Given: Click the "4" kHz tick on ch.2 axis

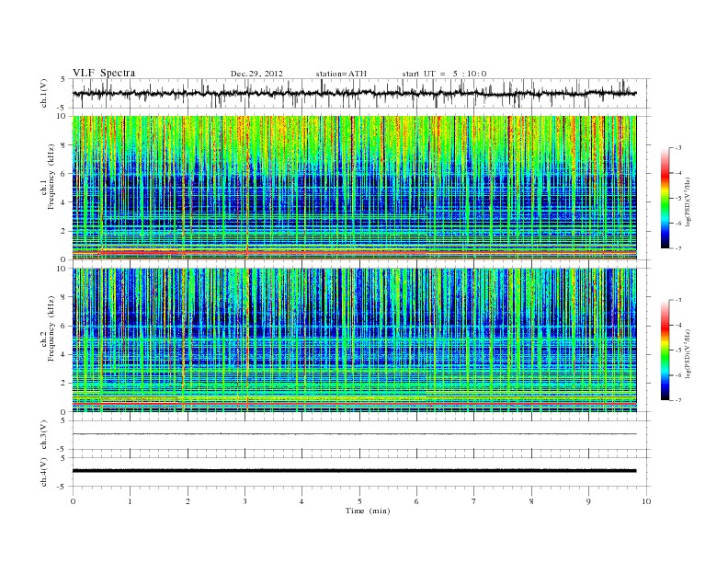Looking at the screenshot, I should tap(64, 354).
